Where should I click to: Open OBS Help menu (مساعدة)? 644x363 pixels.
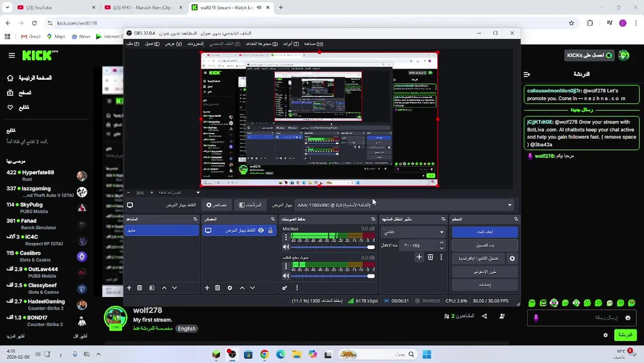(313, 44)
